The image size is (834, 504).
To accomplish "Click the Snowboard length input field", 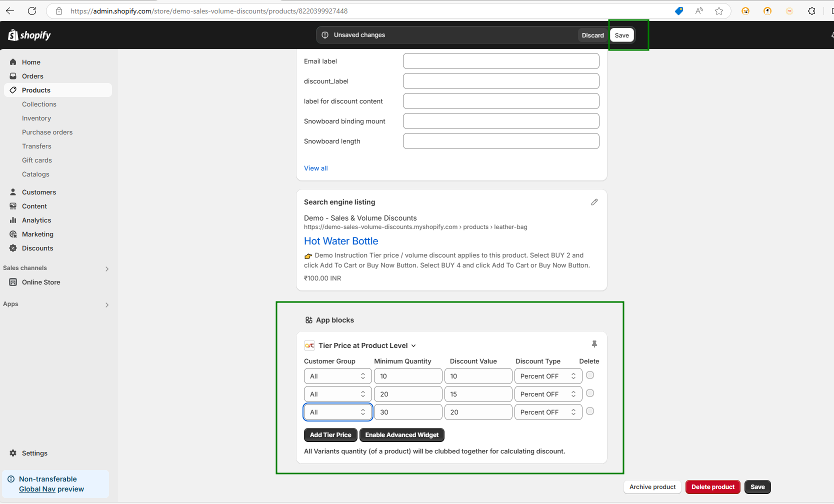I will pyautogui.click(x=501, y=141).
